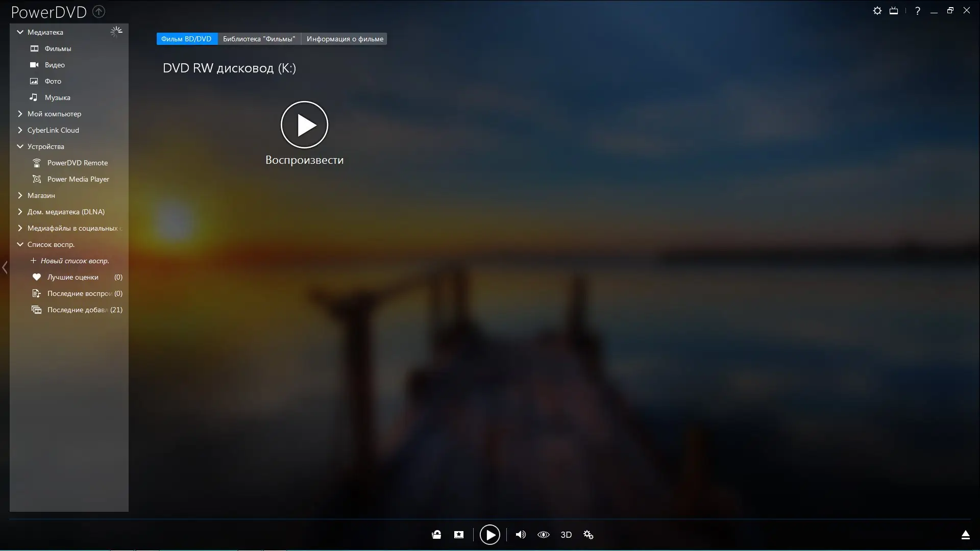Mute the volume speaker icon
This screenshot has height=551, width=980.
coord(521,535)
